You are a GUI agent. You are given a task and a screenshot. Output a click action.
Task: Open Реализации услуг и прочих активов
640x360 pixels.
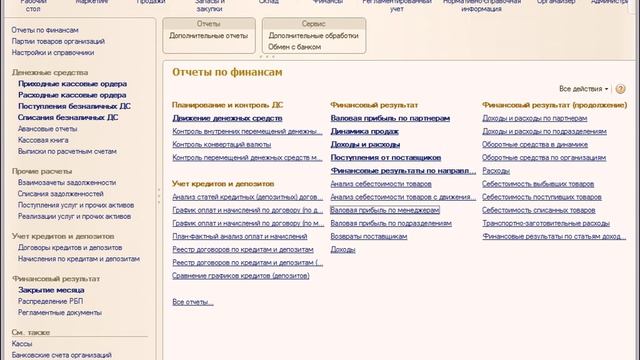pyautogui.click(x=74, y=216)
